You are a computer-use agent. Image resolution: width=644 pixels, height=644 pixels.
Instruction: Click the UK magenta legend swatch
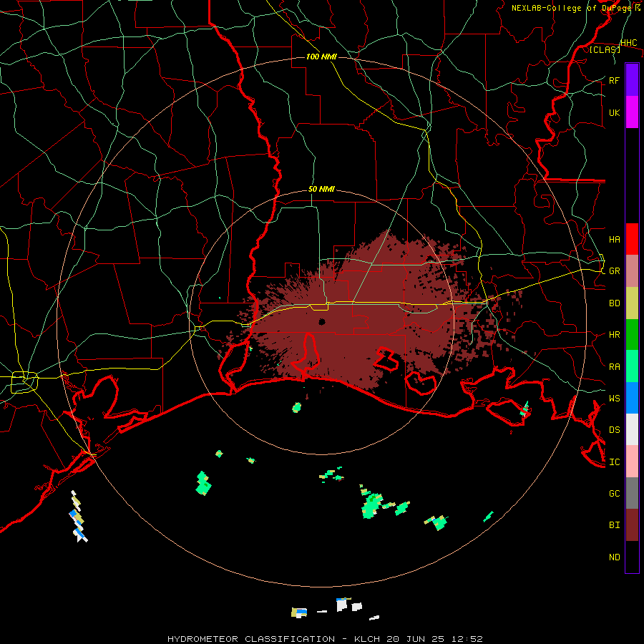click(x=632, y=112)
